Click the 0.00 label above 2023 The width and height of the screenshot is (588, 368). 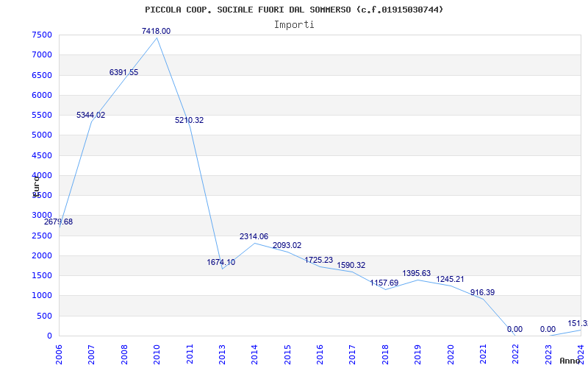(548, 329)
